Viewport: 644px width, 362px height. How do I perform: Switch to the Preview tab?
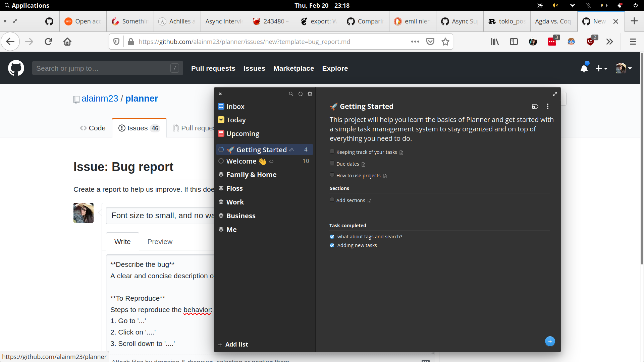coord(160,241)
